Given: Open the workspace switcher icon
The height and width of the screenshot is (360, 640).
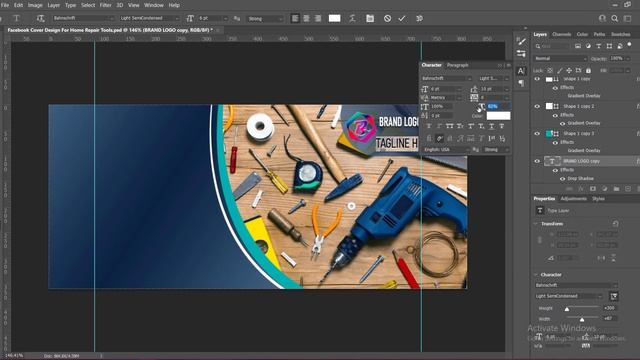Looking at the screenshot, I should point(627,18).
